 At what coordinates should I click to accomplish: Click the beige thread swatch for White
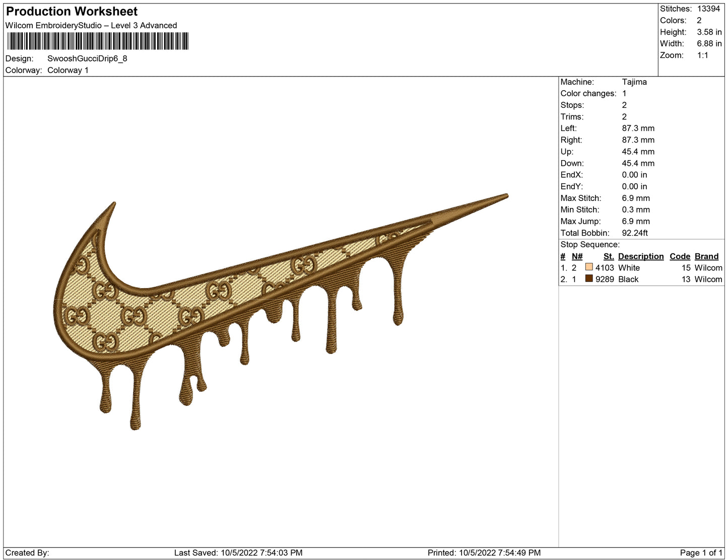(x=588, y=267)
